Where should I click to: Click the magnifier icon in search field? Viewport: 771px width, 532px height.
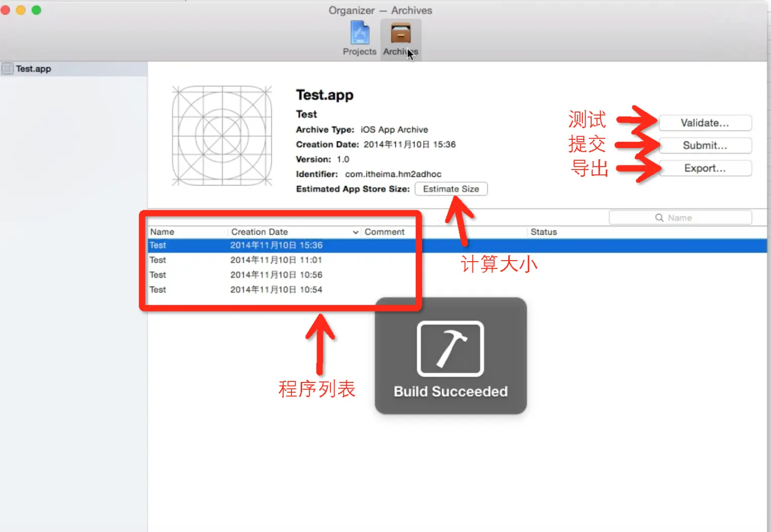[659, 218]
